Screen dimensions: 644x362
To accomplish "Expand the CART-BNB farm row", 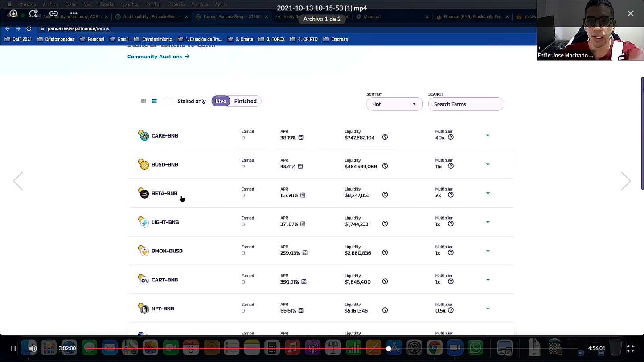I will tap(488, 280).
